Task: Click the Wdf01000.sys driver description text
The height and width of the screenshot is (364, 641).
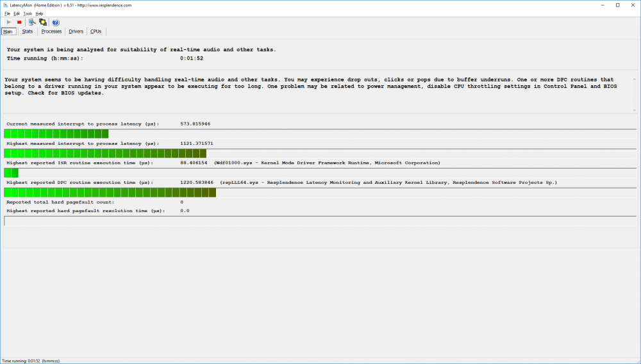Action: coord(327,163)
